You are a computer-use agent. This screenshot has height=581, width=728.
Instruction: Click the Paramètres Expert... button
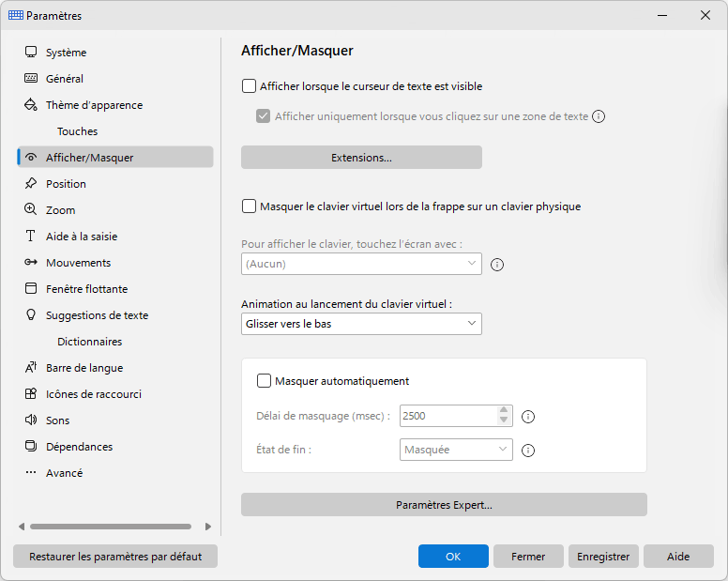pos(444,504)
